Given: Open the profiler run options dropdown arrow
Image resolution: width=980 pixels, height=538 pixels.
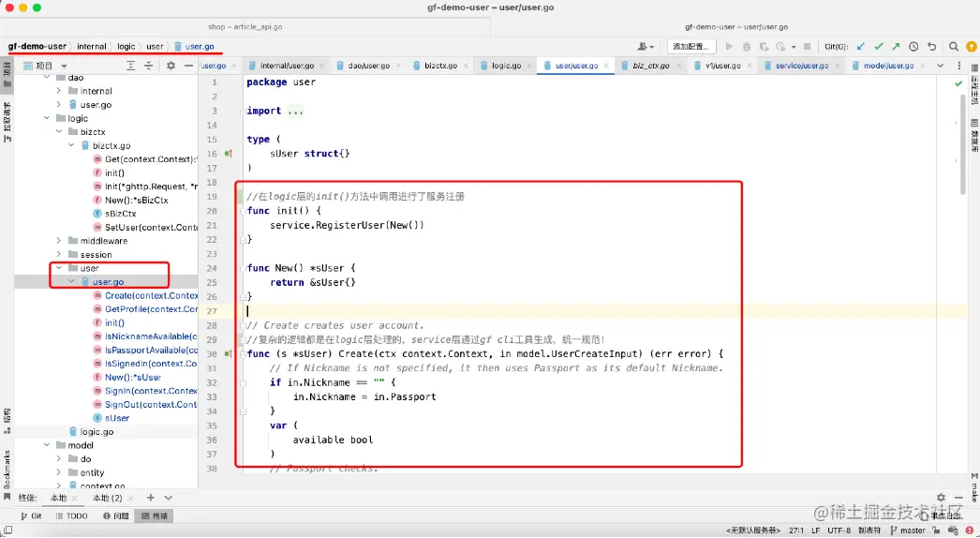Looking at the screenshot, I should click(794, 47).
